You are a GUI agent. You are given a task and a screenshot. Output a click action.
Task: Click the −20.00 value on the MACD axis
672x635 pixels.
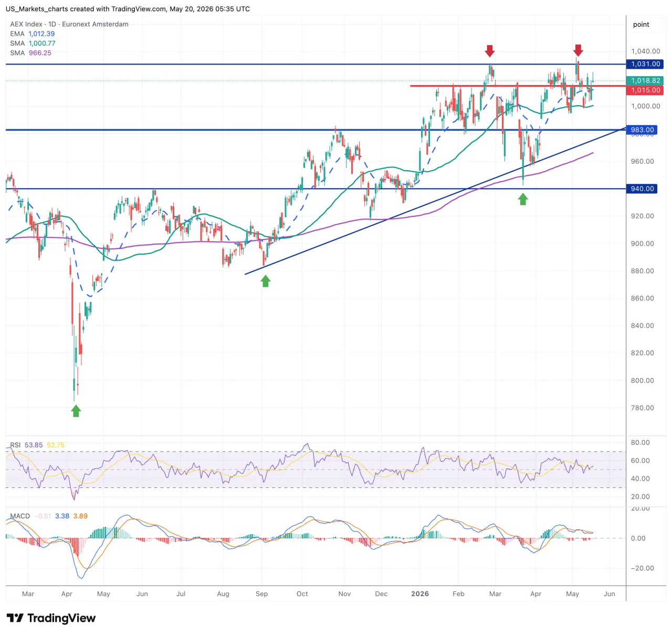click(642, 568)
